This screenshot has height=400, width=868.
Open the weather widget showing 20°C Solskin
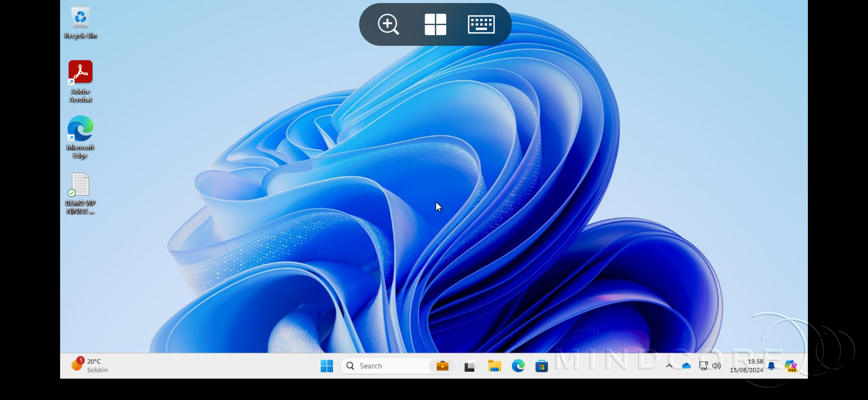click(x=90, y=365)
